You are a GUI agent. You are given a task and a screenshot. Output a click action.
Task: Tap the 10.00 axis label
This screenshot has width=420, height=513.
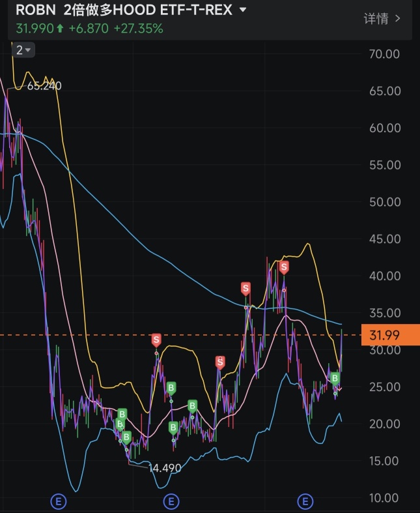[384, 498]
